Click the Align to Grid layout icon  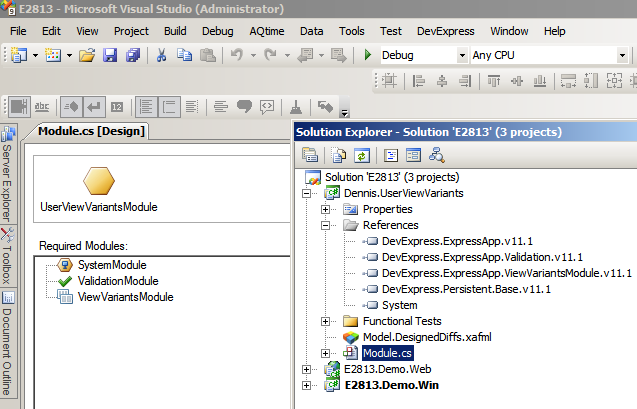(x=389, y=80)
